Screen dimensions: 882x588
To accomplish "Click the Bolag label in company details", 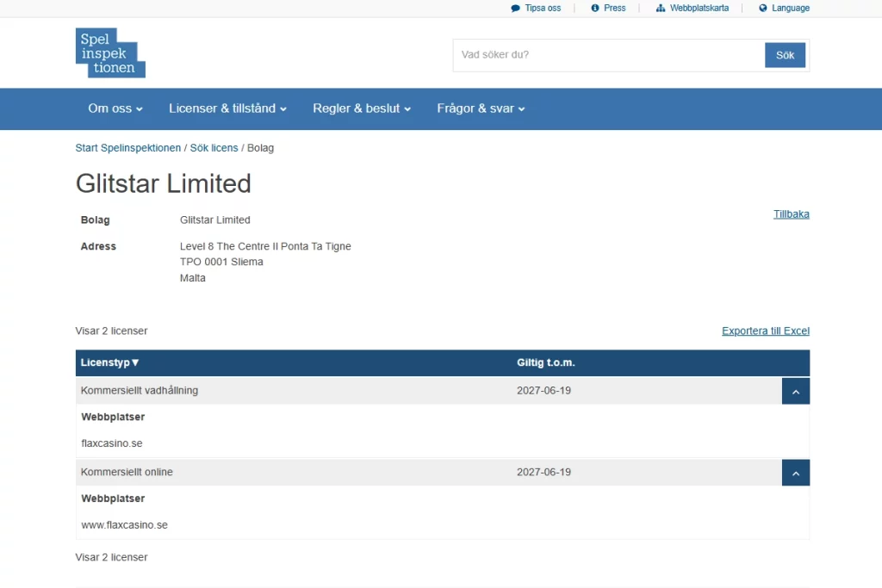I will tap(95, 220).
